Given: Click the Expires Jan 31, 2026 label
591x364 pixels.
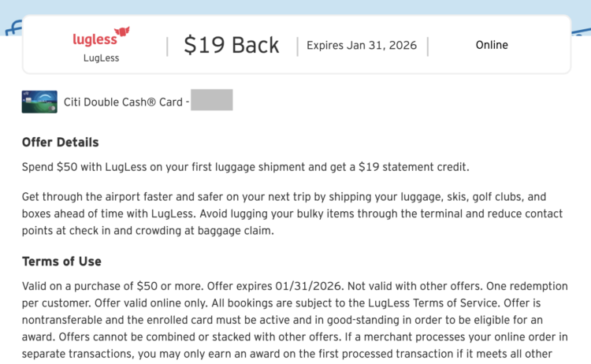Looking at the screenshot, I should coord(362,46).
